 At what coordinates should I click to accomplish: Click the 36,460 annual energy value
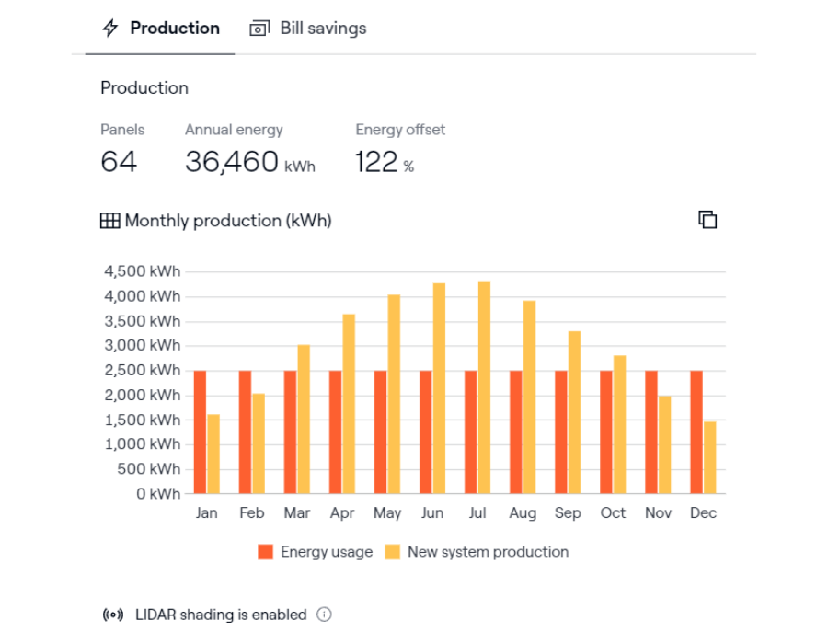231,162
